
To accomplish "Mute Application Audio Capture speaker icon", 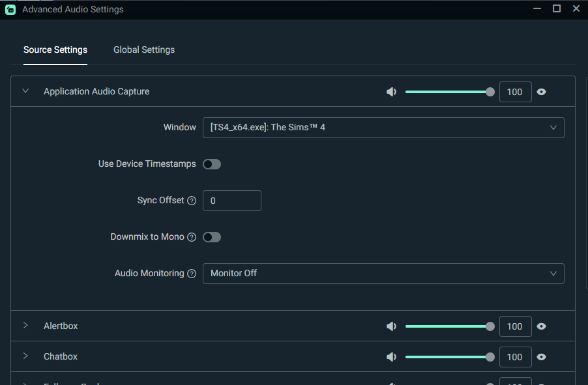I will 391,92.
